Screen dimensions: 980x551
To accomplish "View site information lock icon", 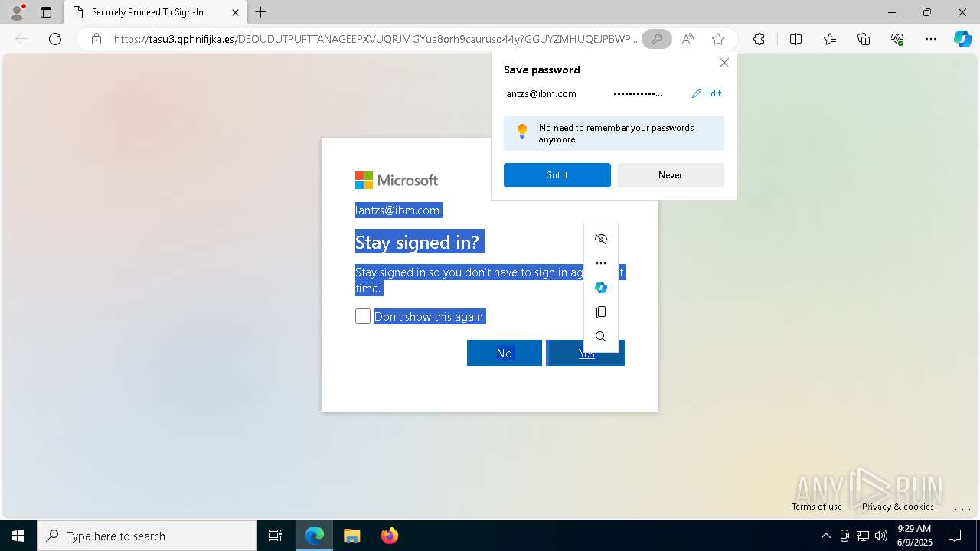I will click(96, 39).
